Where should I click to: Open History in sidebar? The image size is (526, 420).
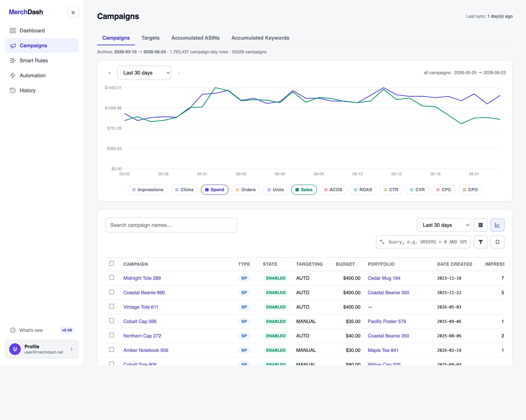pos(42,91)
